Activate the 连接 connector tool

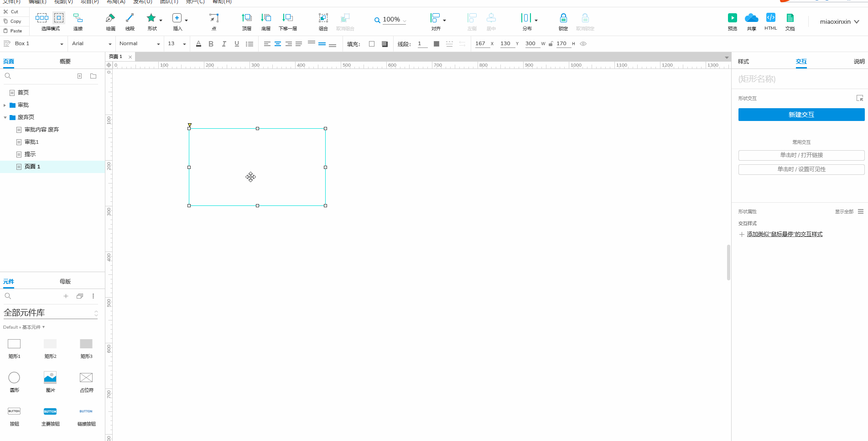[x=78, y=18]
